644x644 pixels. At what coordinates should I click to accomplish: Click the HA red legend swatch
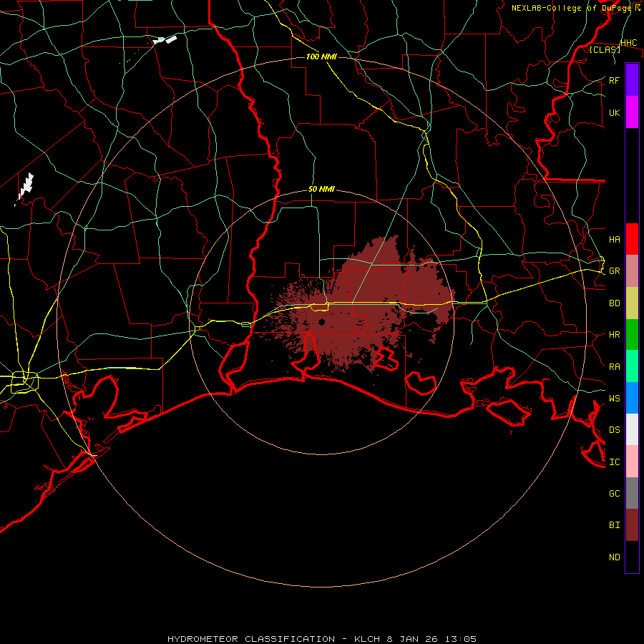point(632,239)
